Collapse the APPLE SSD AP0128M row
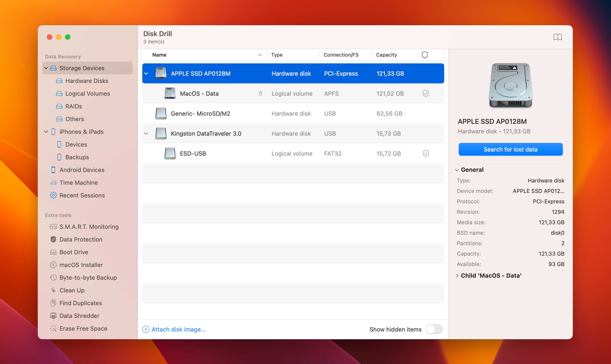611x364 pixels. pyautogui.click(x=146, y=73)
